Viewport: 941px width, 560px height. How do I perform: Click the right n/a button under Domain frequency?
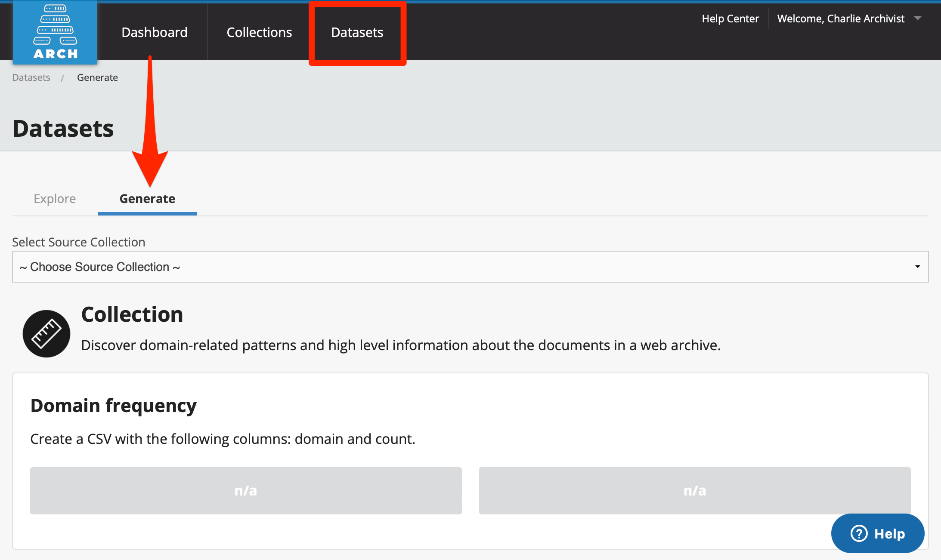click(x=695, y=490)
